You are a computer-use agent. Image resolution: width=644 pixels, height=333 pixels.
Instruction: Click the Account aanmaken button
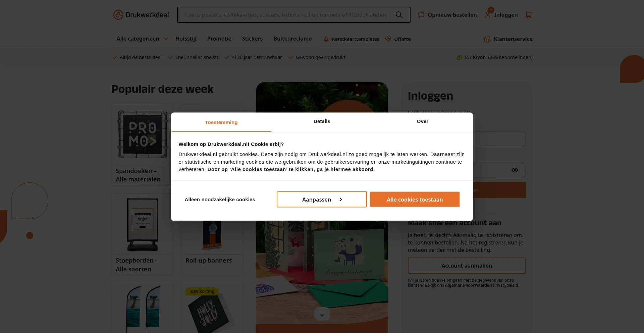pyautogui.click(x=467, y=266)
